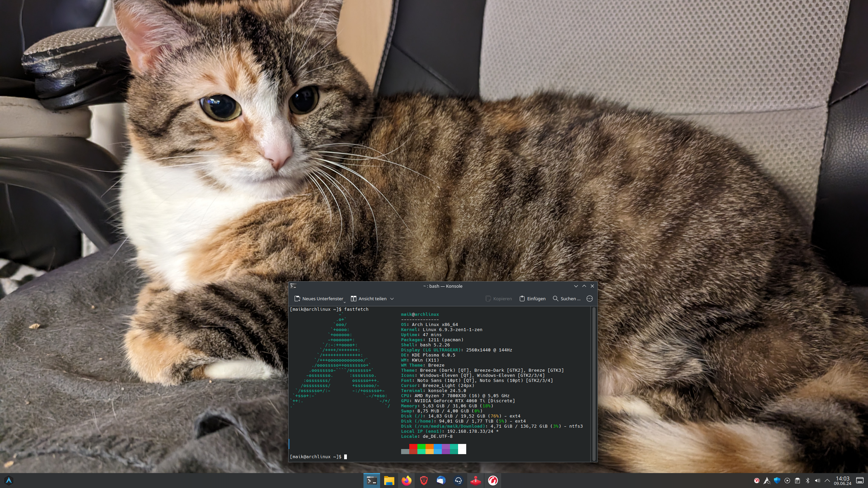Open the file manager folder icon
868x488 pixels.
[x=389, y=481]
